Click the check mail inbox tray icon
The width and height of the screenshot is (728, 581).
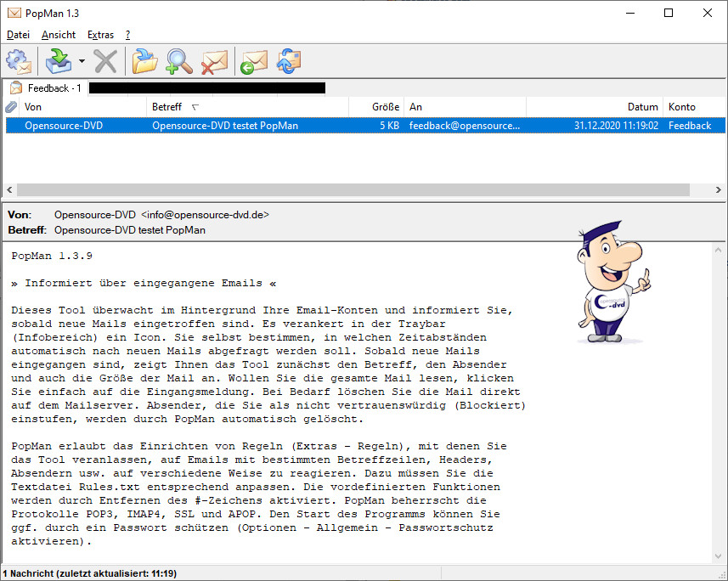point(58,61)
